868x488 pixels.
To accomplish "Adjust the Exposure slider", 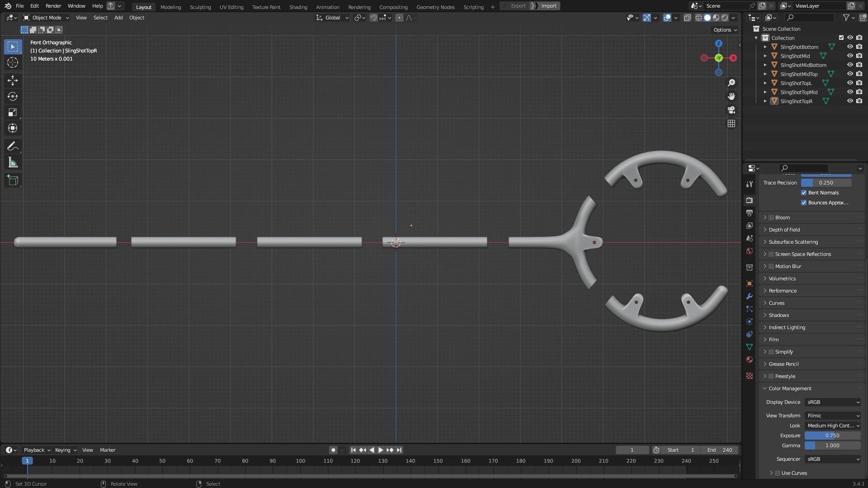I will click(832, 436).
